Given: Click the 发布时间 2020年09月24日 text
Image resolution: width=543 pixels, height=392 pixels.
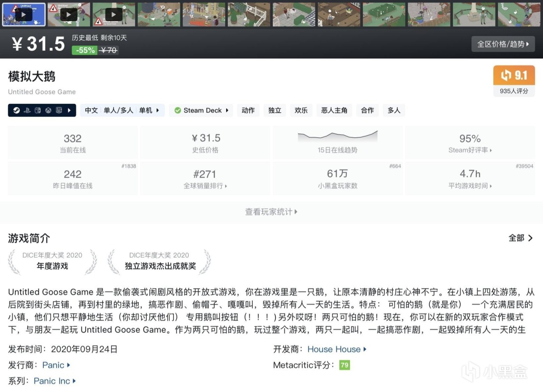Looking at the screenshot, I should 63,349.
